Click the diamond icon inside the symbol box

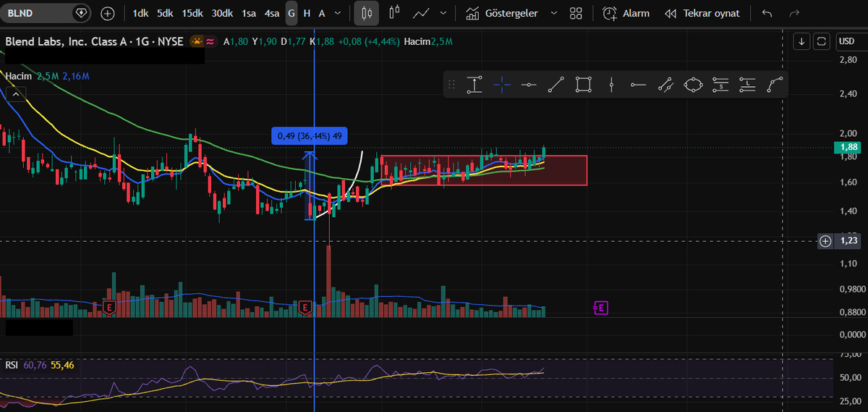[81, 13]
